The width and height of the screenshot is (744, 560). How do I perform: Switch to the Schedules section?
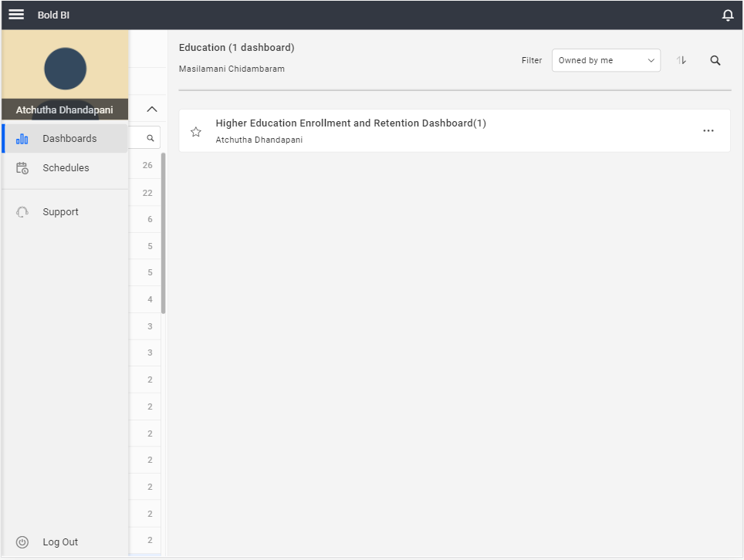[65, 167]
